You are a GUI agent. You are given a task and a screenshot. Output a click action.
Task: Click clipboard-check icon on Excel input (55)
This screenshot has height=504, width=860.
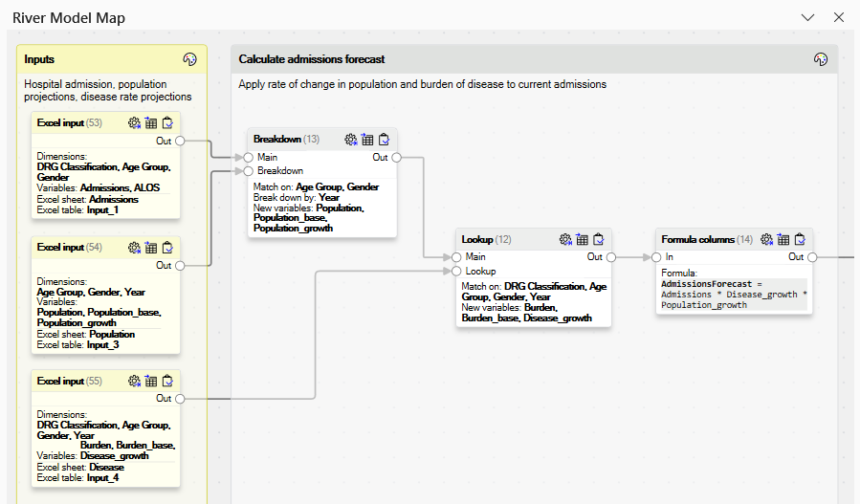167,381
